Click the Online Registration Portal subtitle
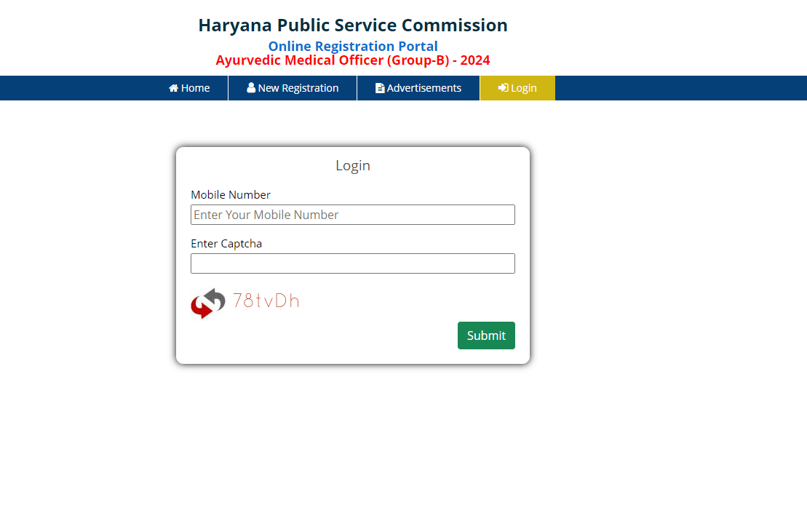Viewport: 807px width, 532px height. pos(353,47)
